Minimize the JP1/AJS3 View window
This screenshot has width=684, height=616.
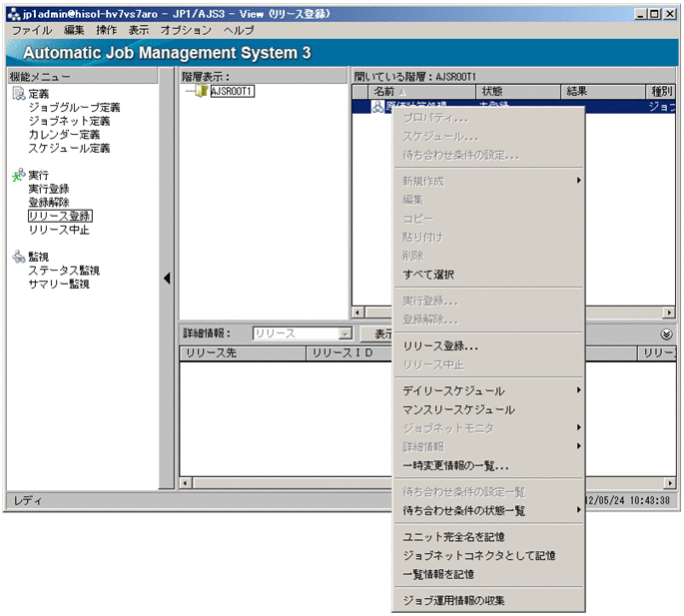pyautogui.click(x=640, y=14)
